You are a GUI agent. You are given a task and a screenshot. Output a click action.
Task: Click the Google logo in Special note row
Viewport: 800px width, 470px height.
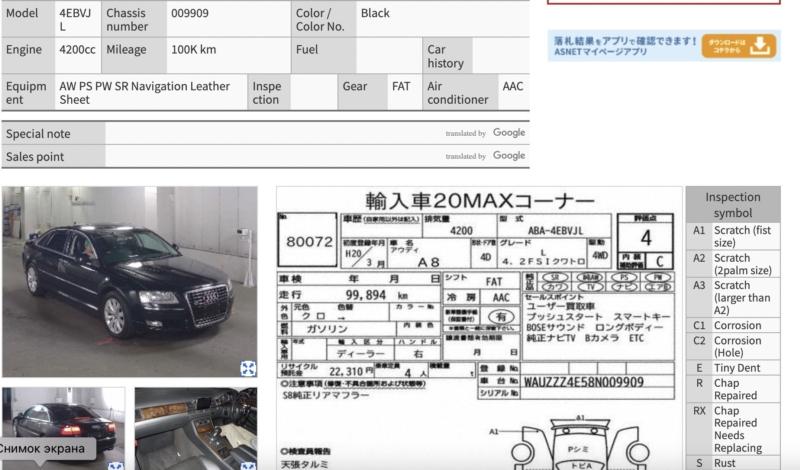[x=509, y=133]
